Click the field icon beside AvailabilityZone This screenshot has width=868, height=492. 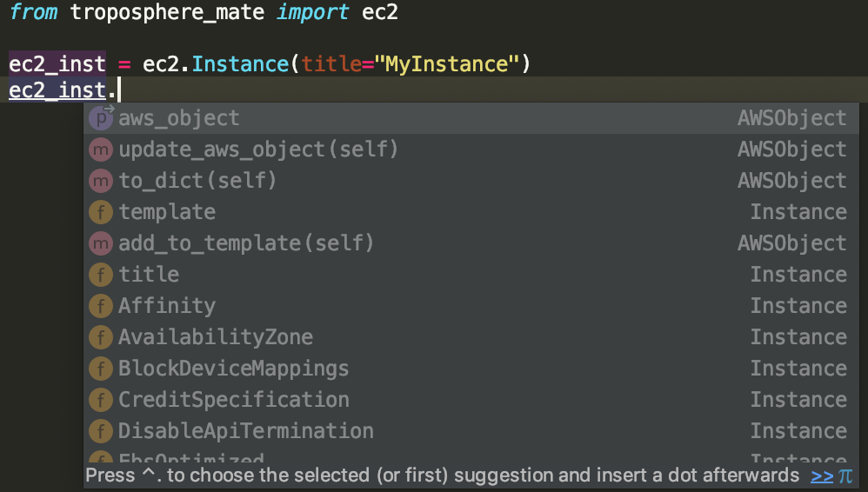click(102, 337)
